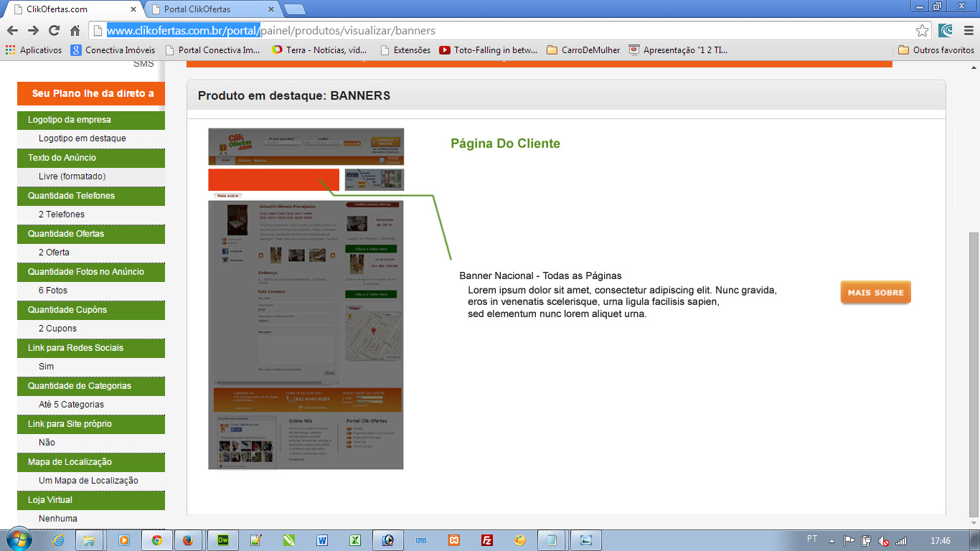Click the network signal tray icon
The height and width of the screenshot is (551, 980).
(x=901, y=540)
